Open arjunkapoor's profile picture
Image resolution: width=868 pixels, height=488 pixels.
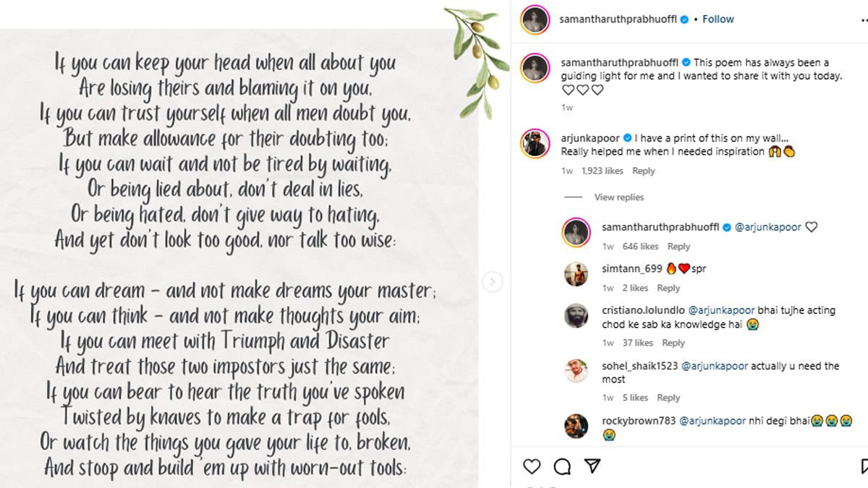tap(536, 145)
